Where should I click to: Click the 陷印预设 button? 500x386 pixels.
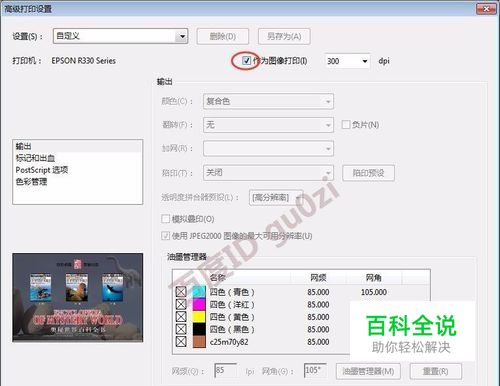[368, 173]
